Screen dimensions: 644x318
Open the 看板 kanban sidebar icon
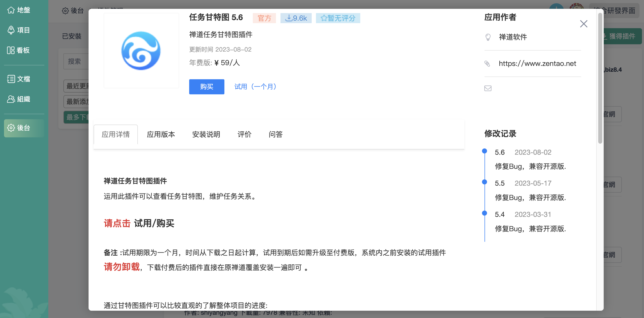pos(11,50)
